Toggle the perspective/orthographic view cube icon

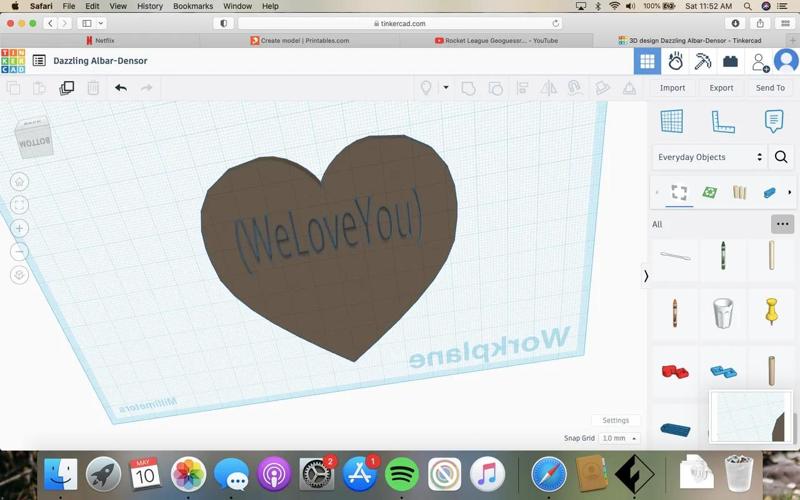click(19, 275)
